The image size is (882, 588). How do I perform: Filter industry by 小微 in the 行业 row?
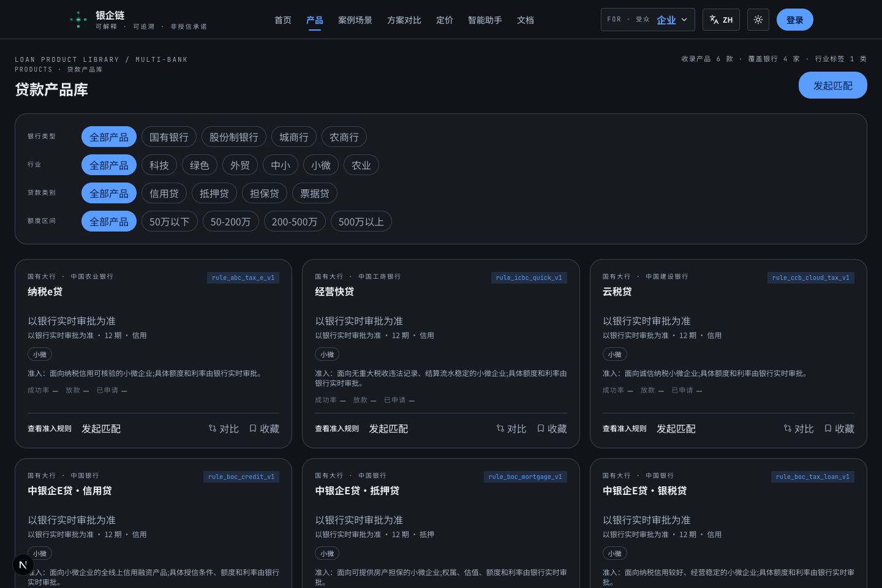point(321,165)
